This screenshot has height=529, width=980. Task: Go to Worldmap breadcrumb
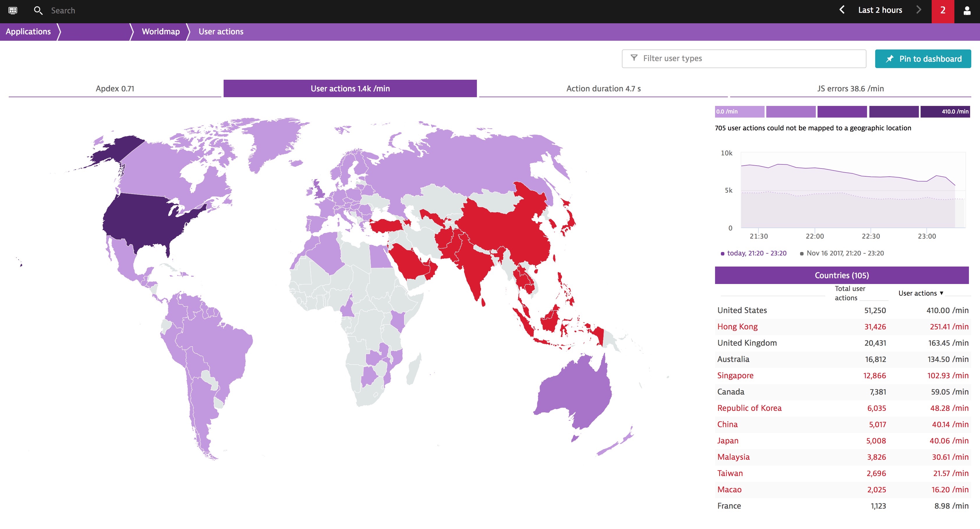[x=160, y=31]
